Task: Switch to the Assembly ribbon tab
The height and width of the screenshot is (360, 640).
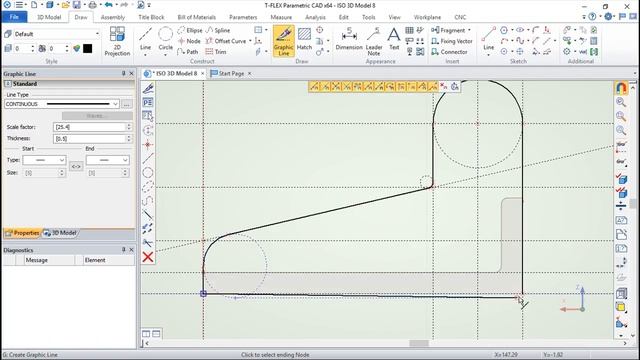Action: [x=113, y=17]
